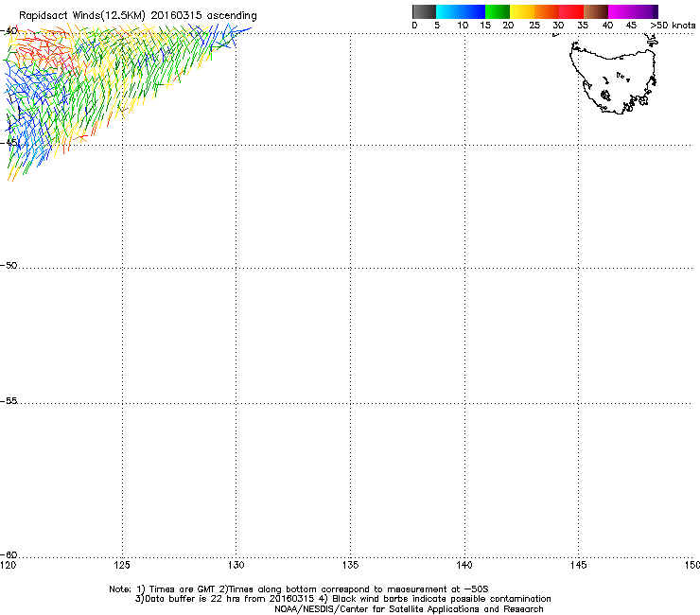This screenshot has width=700, height=615.
Task: Click the gray 0–5 knots legend segment
Action: point(424,11)
